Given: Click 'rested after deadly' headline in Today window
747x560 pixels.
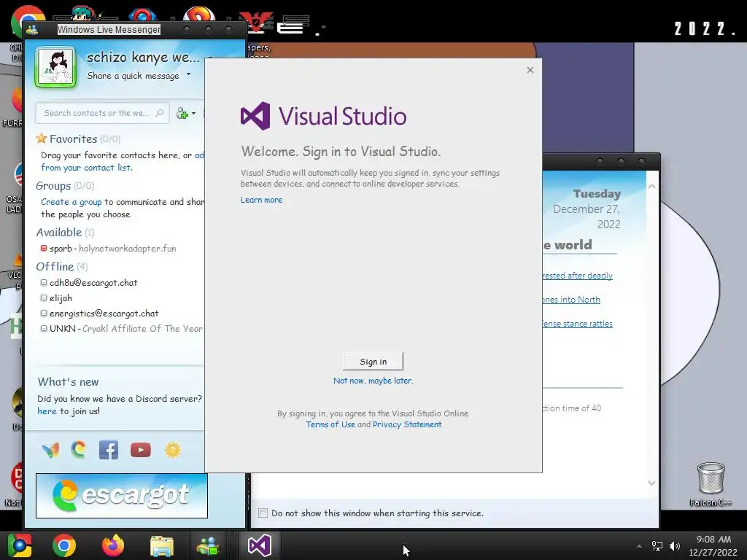Looking at the screenshot, I should point(578,276).
